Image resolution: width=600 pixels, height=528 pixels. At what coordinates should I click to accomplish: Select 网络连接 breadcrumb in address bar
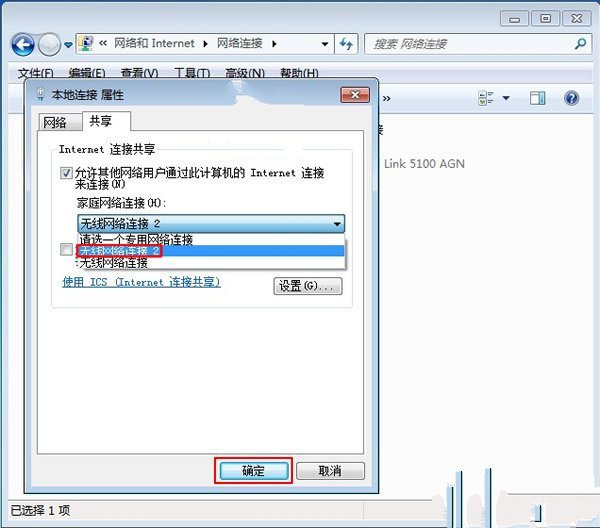240,43
